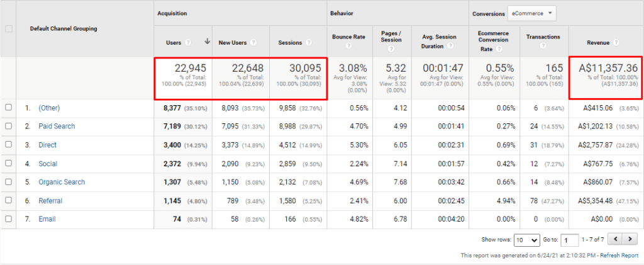Image resolution: width=644 pixels, height=265 pixels.
Task: Open the eCommerce conversions dropdown
Action: coord(532,14)
